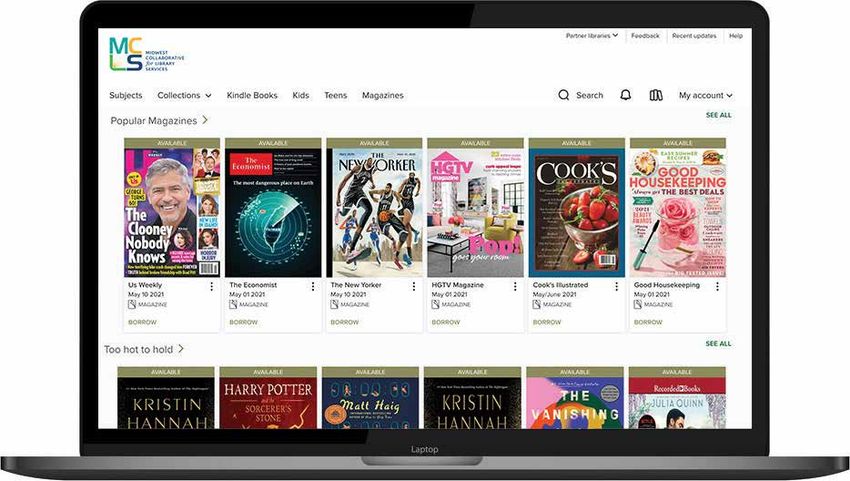This screenshot has height=481, width=850.
Task: Click the Search label text
Action: point(589,95)
